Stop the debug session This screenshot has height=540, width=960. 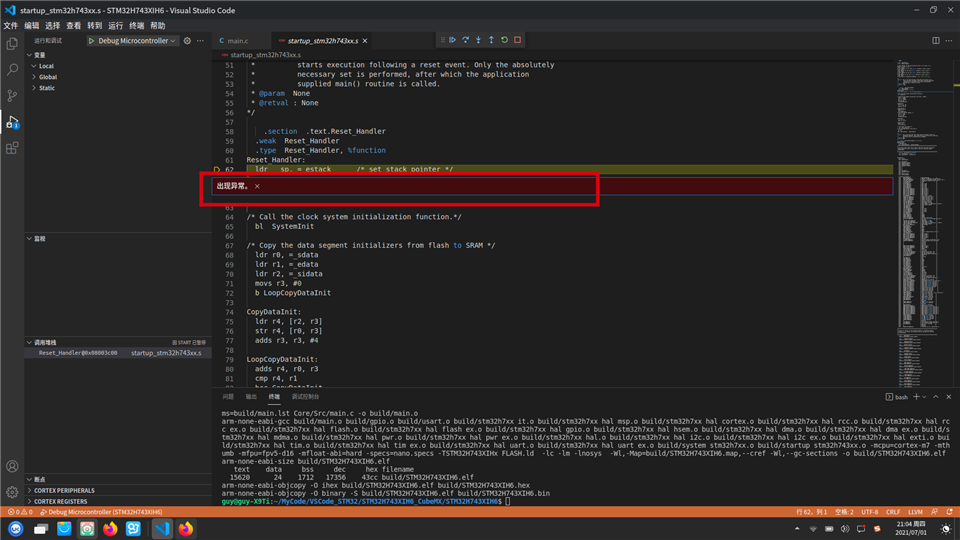pyautogui.click(x=517, y=40)
